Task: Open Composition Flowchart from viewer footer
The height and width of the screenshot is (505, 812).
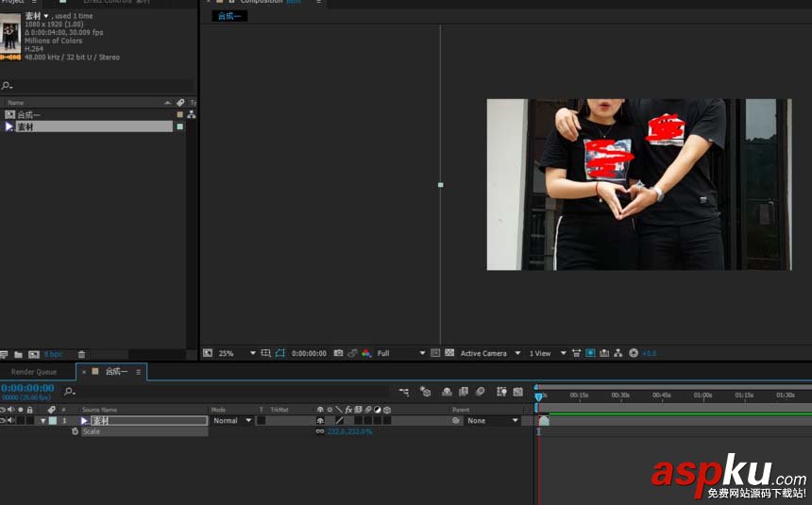Action: pyautogui.click(x=618, y=353)
